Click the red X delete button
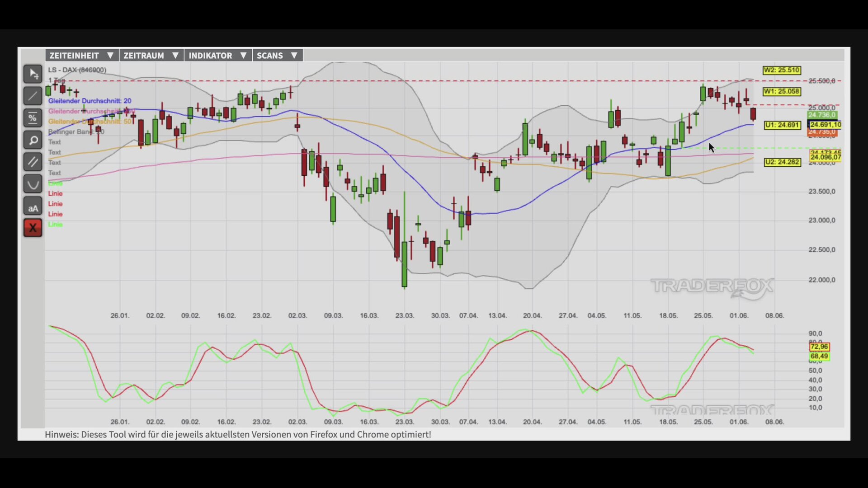The image size is (868, 488). pyautogui.click(x=33, y=228)
